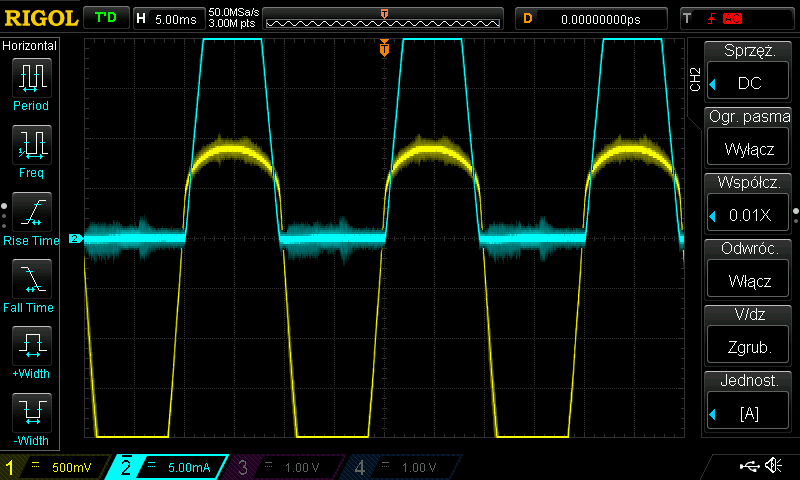Click the CH2 side menu tab

coord(695,79)
